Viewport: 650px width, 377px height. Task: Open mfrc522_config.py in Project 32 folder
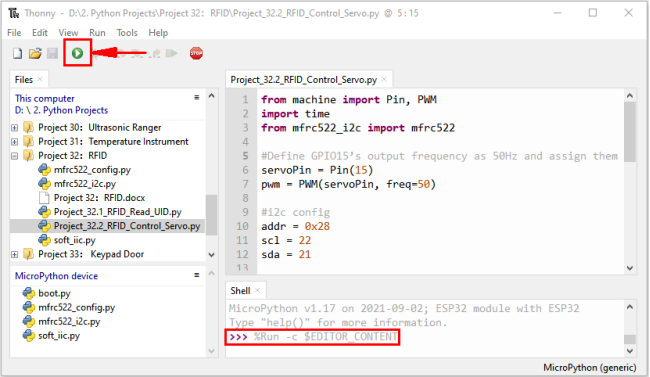click(92, 170)
